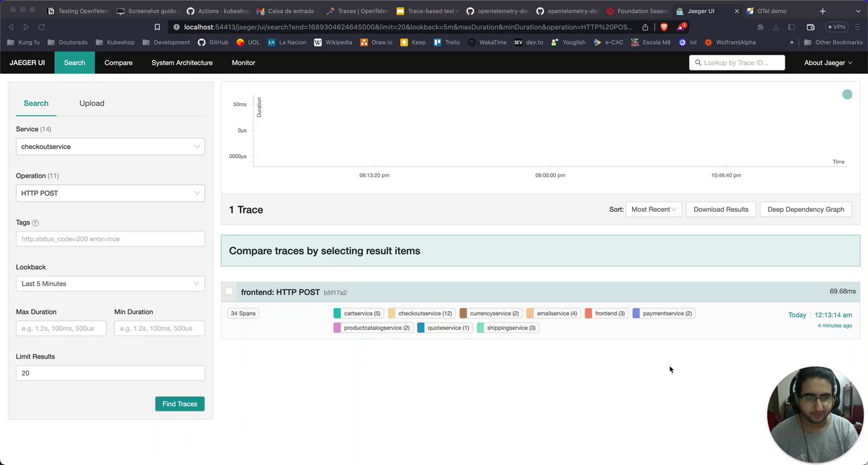
Task: Click the Download Results button
Action: click(x=721, y=209)
